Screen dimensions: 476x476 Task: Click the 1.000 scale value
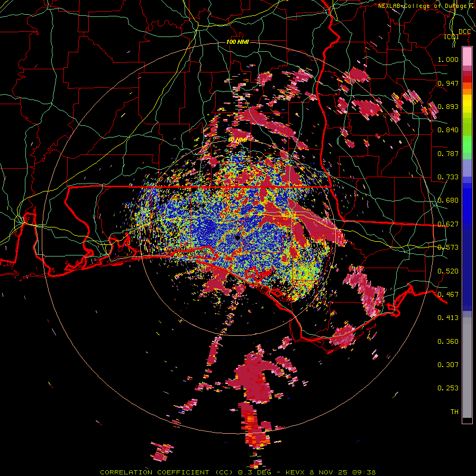pos(448,59)
